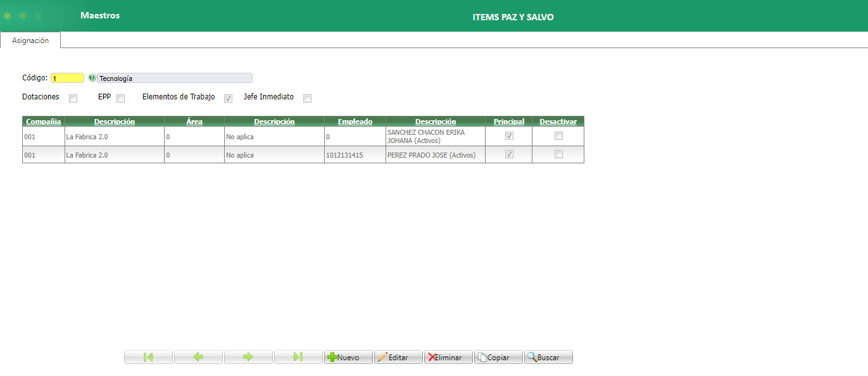Click Descripción header next to Área

point(274,122)
